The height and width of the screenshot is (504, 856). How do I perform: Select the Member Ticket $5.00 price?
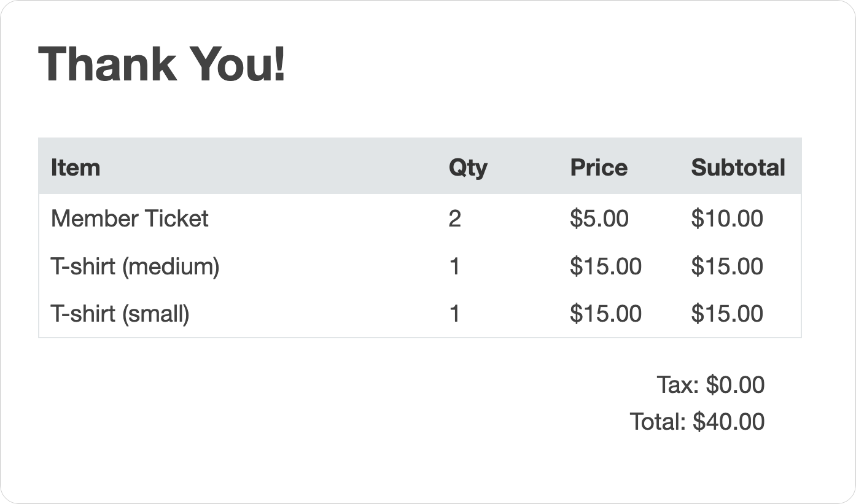(599, 219)
